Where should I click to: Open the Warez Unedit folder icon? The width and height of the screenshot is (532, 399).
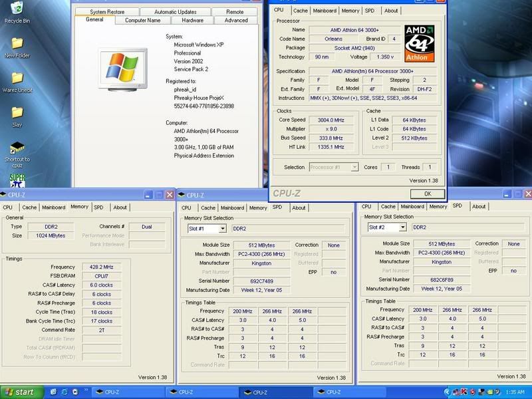tap(17, 78)
